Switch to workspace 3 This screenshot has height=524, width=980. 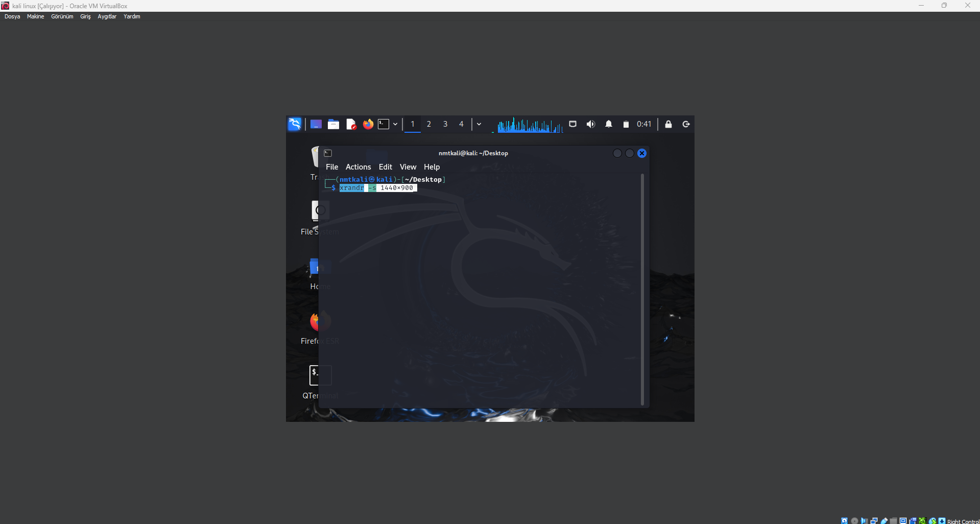click(x=445, y=124)
